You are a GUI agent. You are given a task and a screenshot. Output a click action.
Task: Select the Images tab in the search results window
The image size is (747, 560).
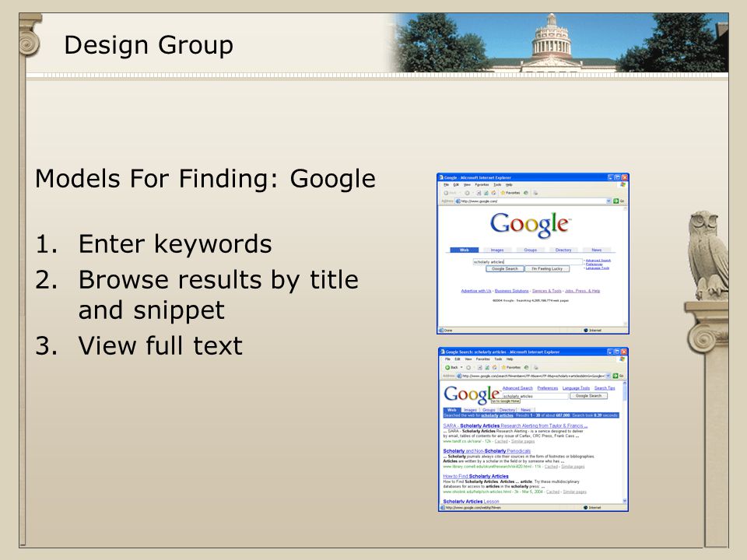click(470, 410)
